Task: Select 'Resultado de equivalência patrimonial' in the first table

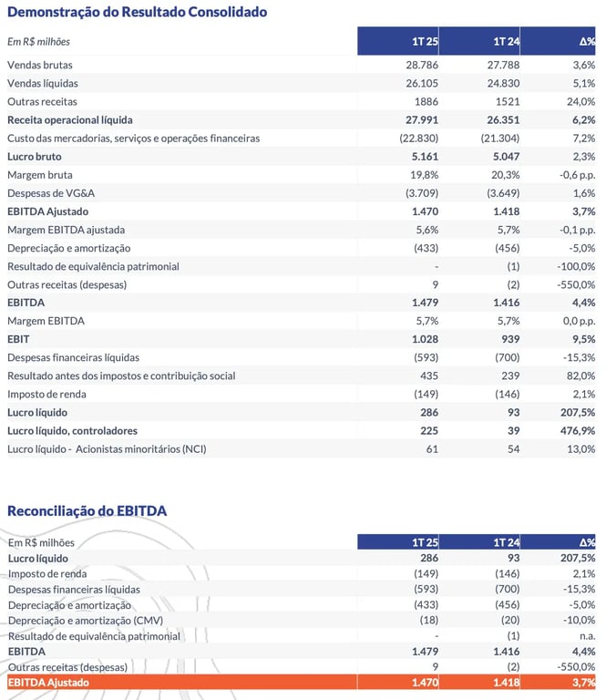Action: click(x=93, y=266)
